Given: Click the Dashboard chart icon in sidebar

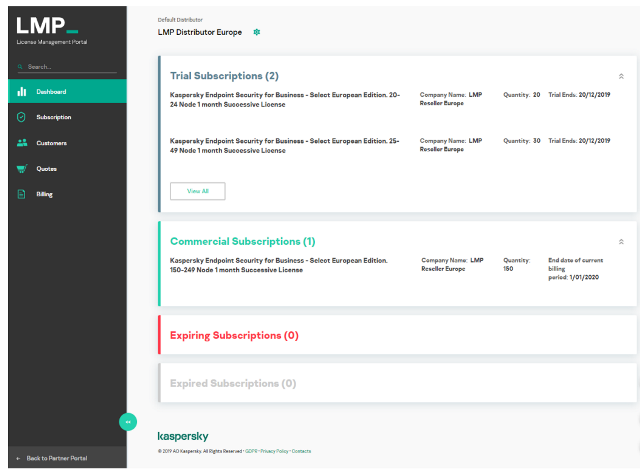Looking at the screenshot, I should [21, 92].
